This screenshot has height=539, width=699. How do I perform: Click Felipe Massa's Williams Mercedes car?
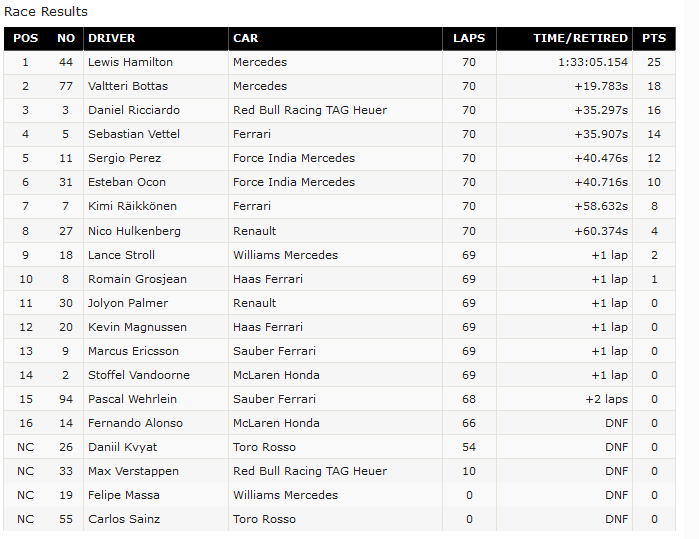coord(285,495)
